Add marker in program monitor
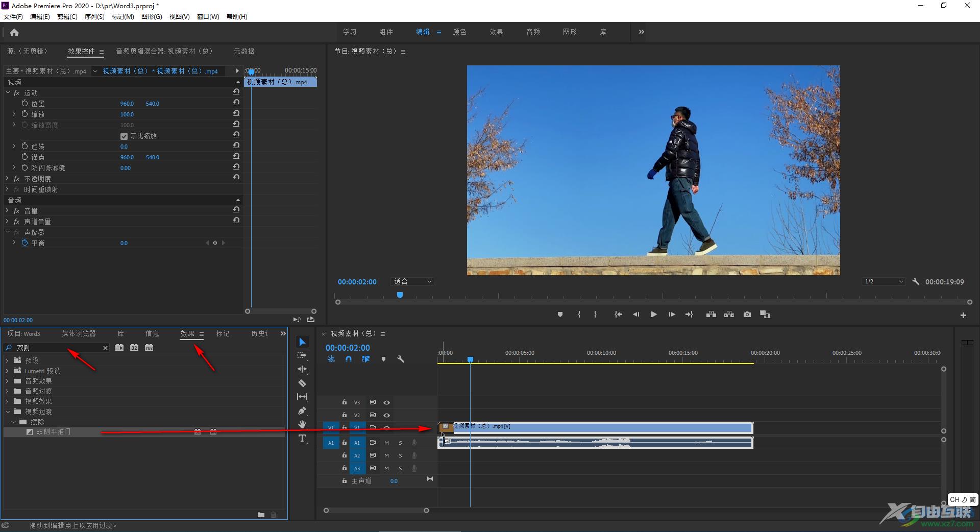This screenshot has height=532, width=980. (x=560, y=315)
